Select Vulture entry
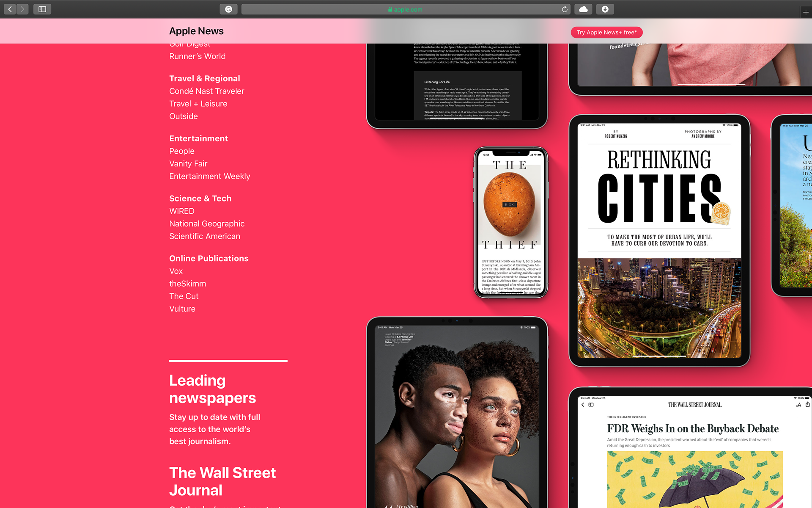Image resolution: width=812 pixels, height=508 pixels. (x=182, y=309)
